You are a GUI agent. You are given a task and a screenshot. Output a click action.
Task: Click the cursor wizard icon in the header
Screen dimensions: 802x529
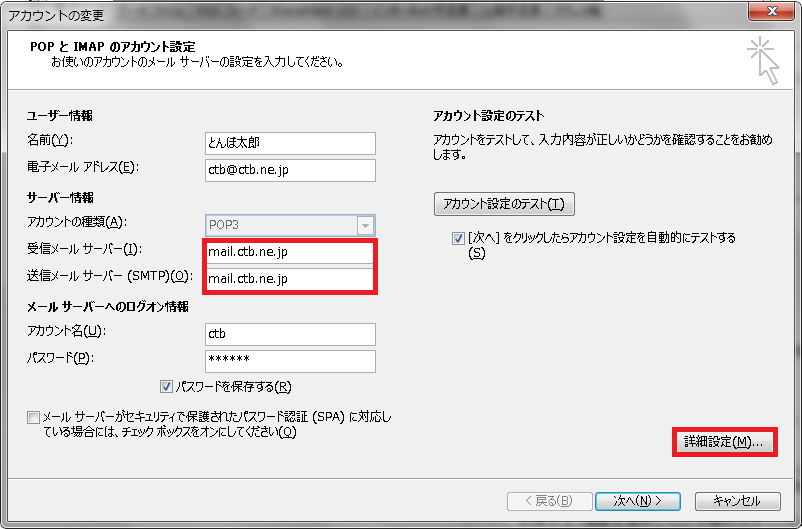tap(763, 60)
